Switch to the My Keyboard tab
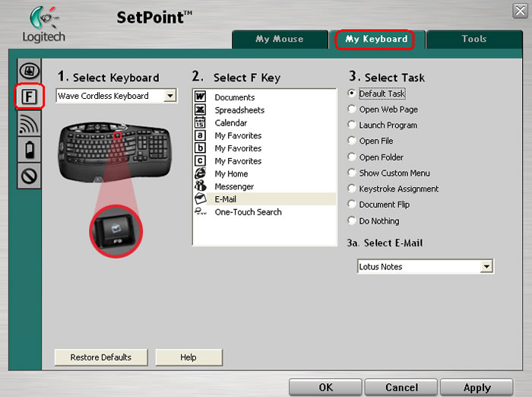Screen dimensions: 532x397 (x=376, y=39)
